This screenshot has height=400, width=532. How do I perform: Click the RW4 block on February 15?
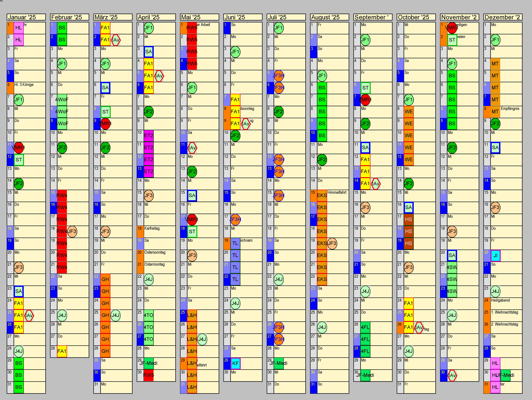(62, 195)
